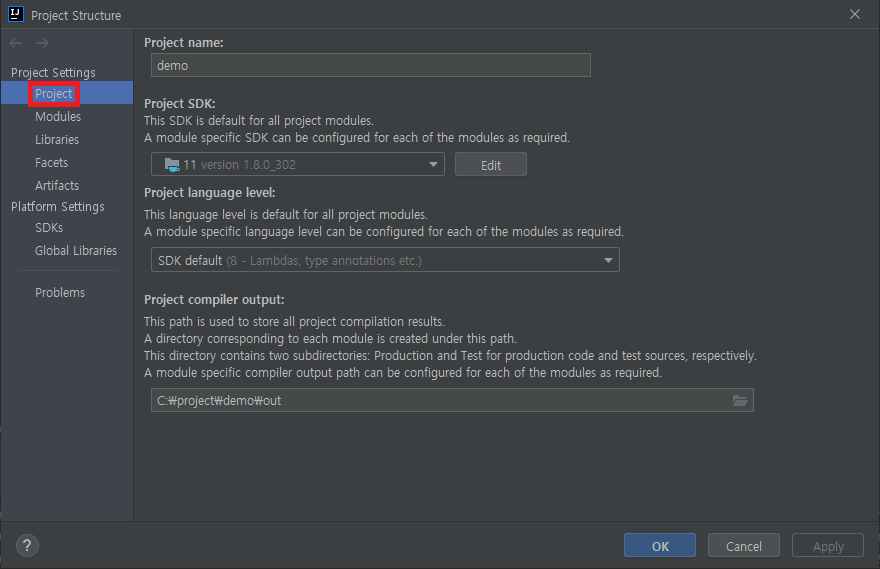Click the Cancel button

[744, 545]
